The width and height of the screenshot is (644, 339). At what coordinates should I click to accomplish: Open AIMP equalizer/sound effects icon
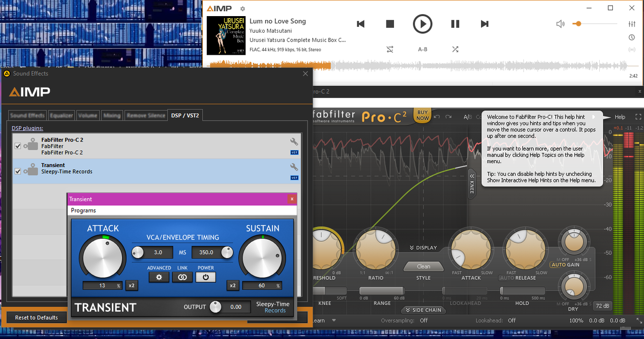pyautogui.click(x=632, y=24)
